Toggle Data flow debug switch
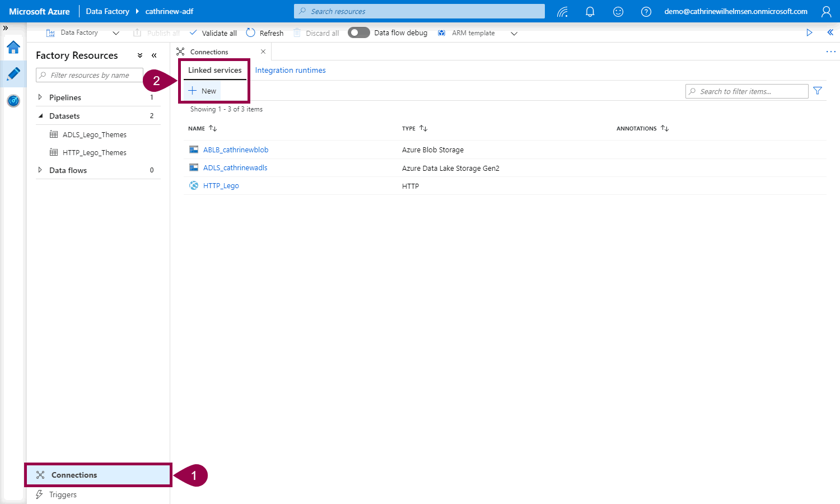Viewport: 840px width, 504px height. point(358,33)
